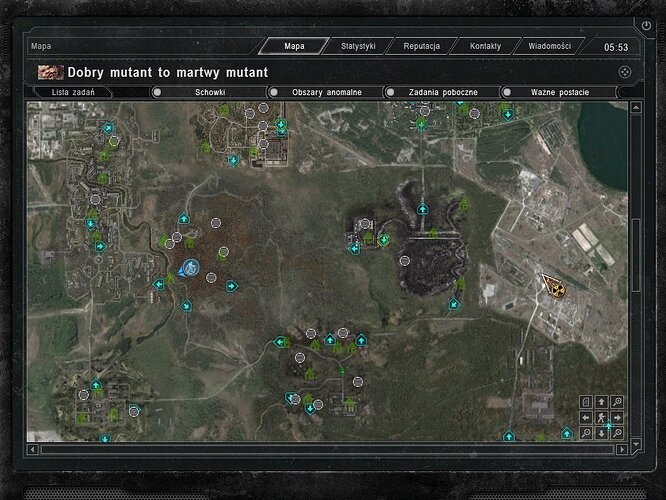
Task: Toggle the Ważne postacie map filter
Action: pyautogui.click(x=559, y=92)
